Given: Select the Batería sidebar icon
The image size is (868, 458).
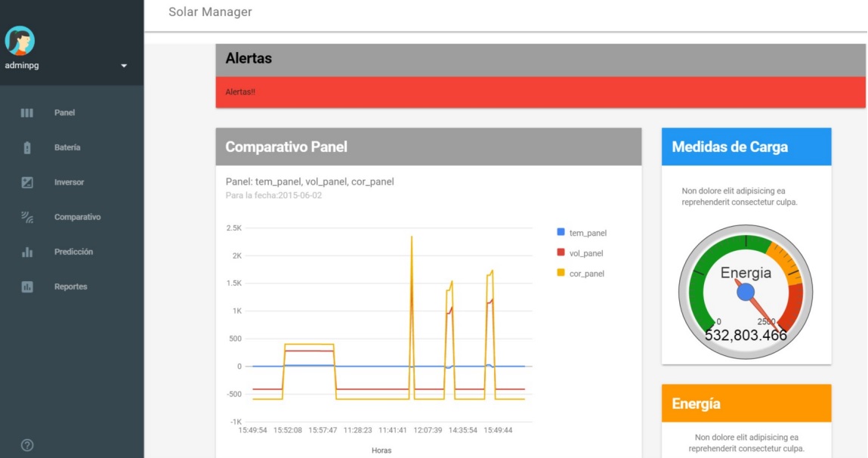Looking at the screenshot, I should 26,147.
